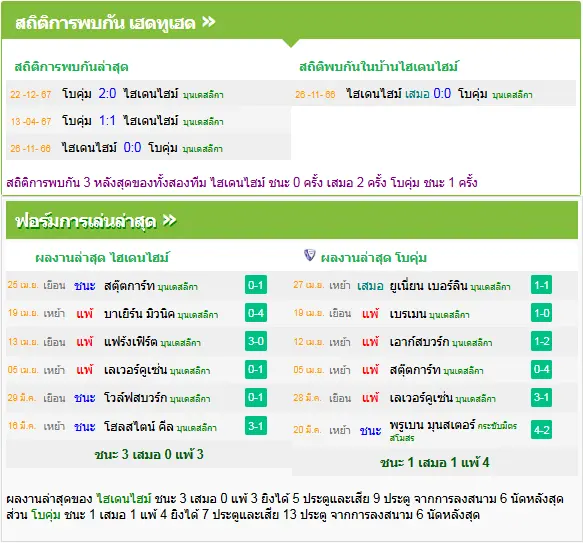Click the date 27 เม.ย. in Bochum's form
The width and height of the screenshot is (583, 543).
309,285
